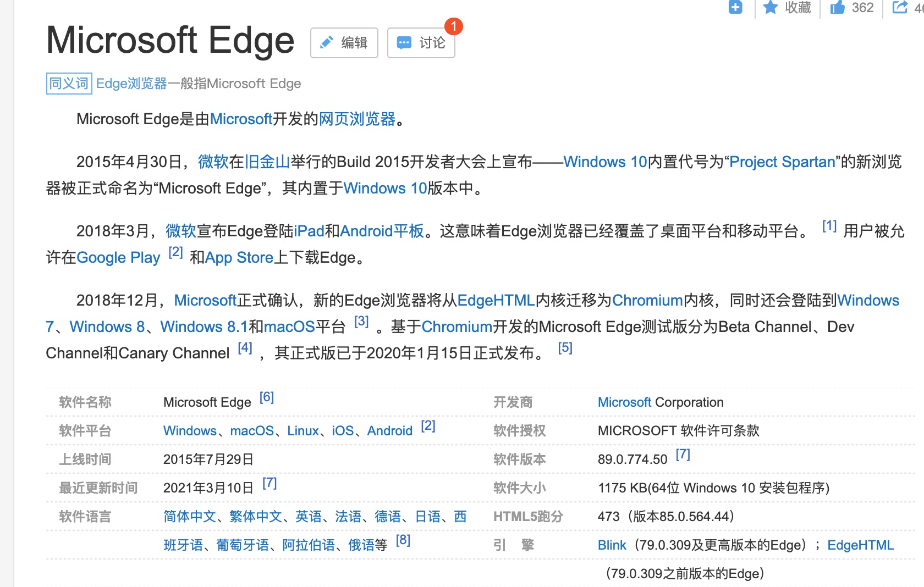
Task: Click the MICROSOFT 软件许可条款 value
Action: tap(678, 431)
